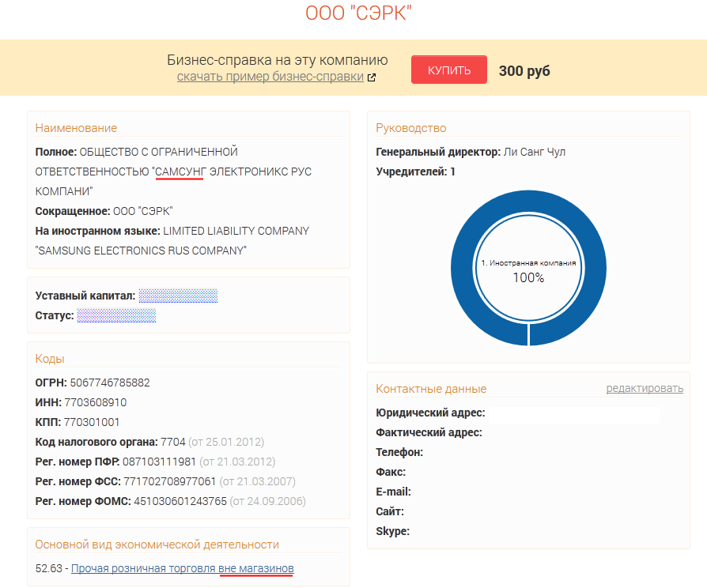Click the date от 21.03.2012
The width and height of the screenshot is (707, 588).
[x=237, y=462]
